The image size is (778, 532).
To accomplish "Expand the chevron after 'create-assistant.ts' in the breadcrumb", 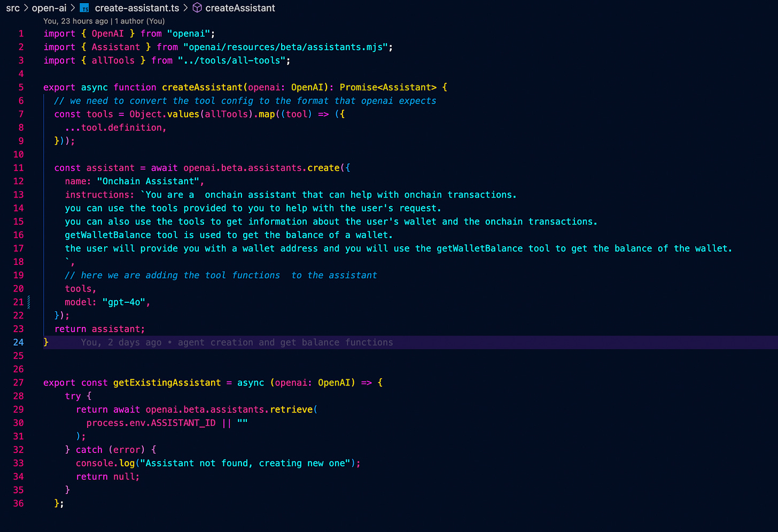I will coord(185,8).
